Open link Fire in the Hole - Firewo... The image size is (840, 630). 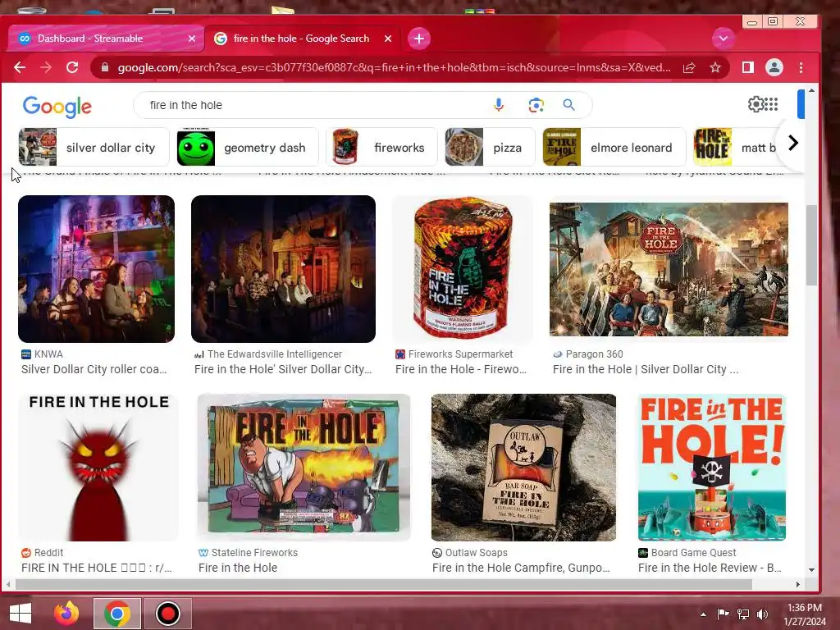(x=461, y=369)
